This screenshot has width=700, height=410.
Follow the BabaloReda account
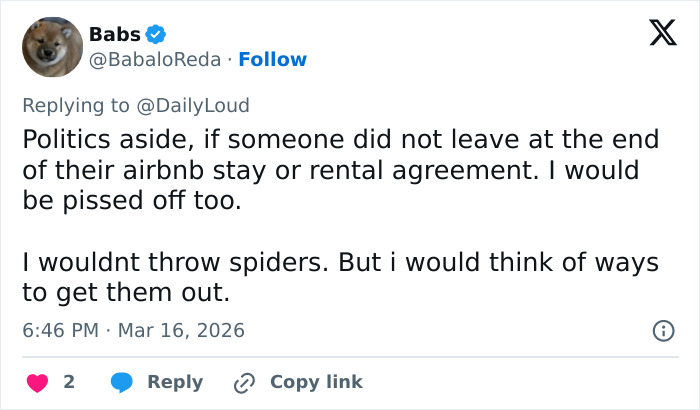pyautogui.click(x=272, y=60)
